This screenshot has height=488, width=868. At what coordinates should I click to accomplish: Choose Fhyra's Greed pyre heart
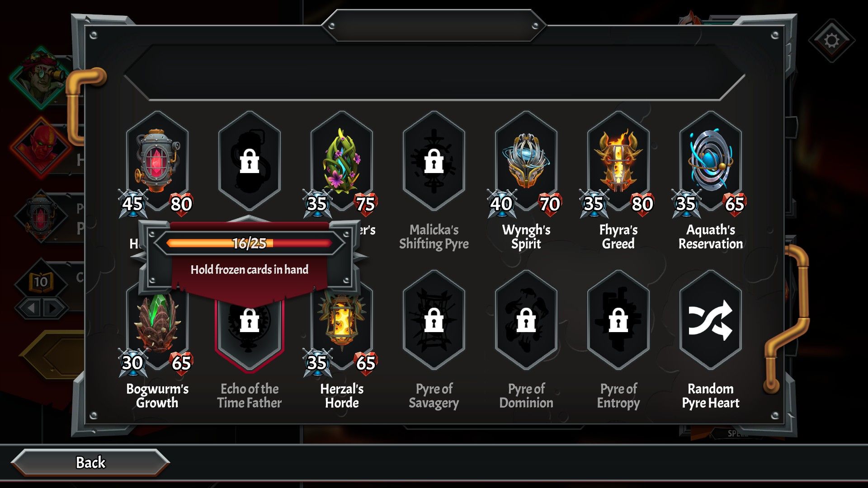pyautogui.click(x=618, y=161)
